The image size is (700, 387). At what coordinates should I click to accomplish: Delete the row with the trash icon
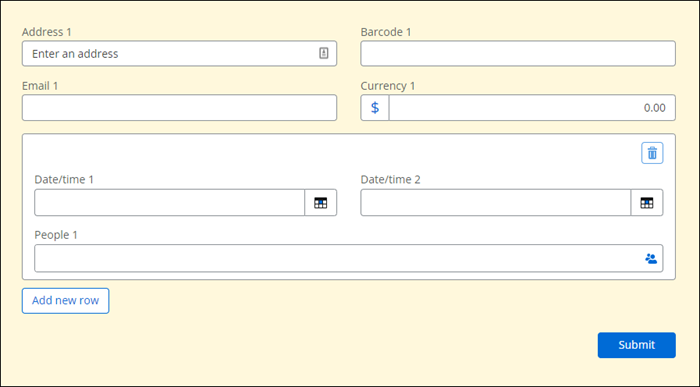coord(652,153)
